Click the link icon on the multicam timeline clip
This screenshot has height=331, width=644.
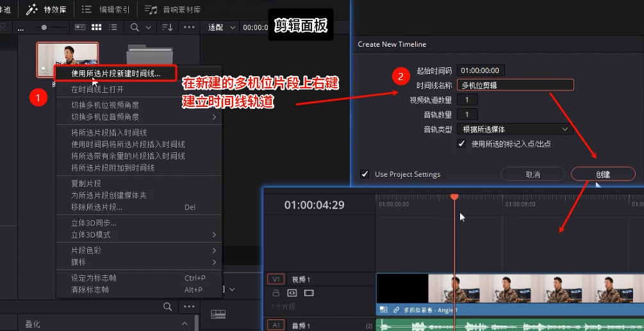pos(396,310)
